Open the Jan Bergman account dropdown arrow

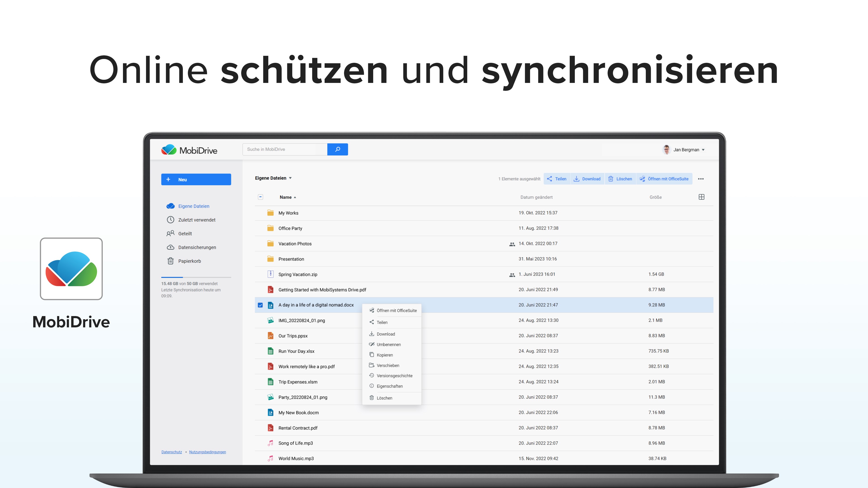click(x=703, y=150)
